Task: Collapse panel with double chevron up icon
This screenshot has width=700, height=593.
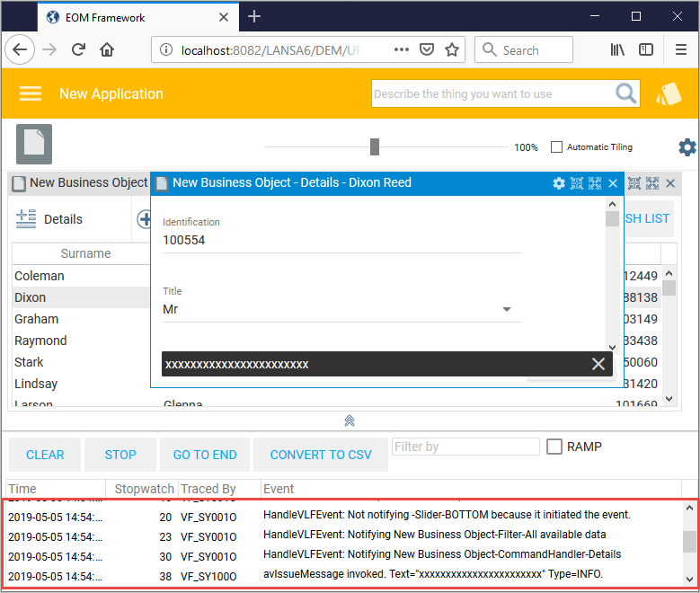Action: pyautogui.click(x=350, y=420)
